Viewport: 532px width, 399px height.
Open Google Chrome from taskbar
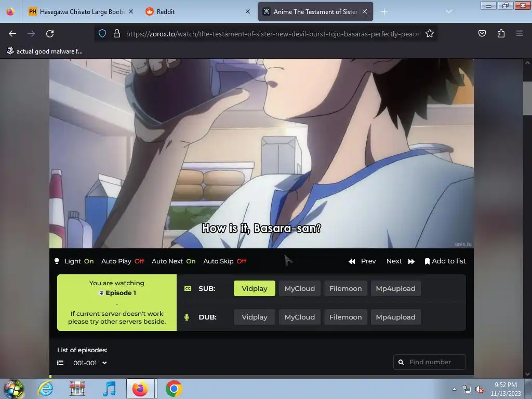click(174, 389)
